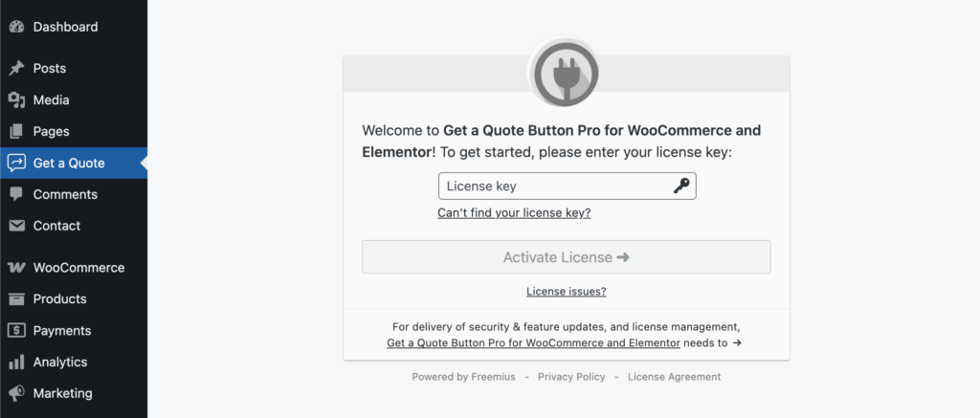Open the Get a Quote menu
Viewport: 980px width, 418px height.
69,164
